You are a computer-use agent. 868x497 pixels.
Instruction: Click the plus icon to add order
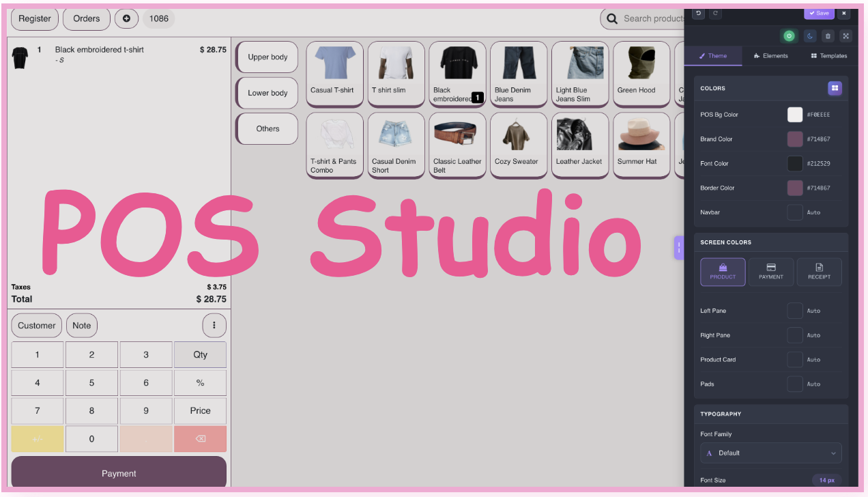point(126,18)
